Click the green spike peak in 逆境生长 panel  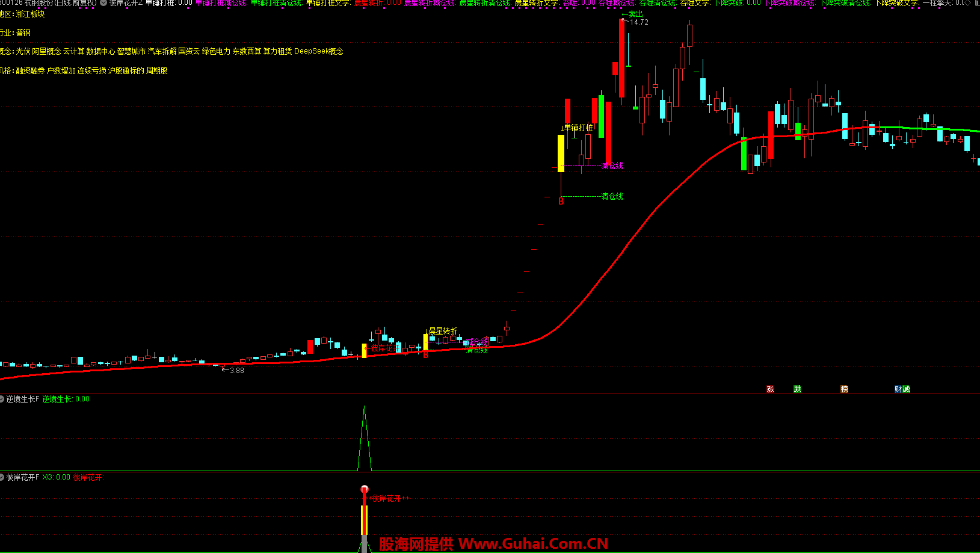click(x=364, y=408)
